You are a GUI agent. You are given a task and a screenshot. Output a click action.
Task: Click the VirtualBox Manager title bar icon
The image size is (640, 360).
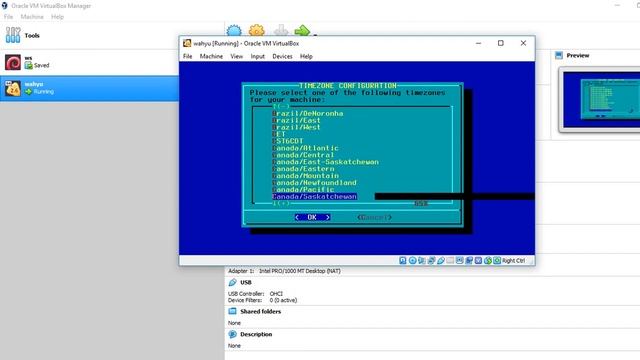[4, 6]
